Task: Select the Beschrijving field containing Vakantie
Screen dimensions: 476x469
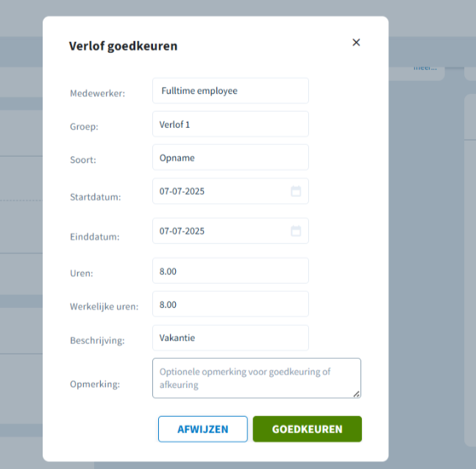Action: 230,337
